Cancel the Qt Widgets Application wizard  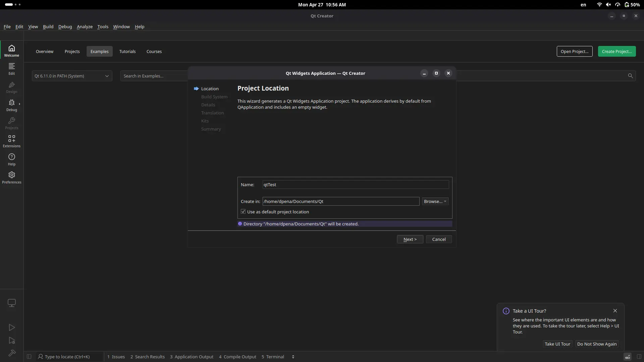(x=439, y=239)
